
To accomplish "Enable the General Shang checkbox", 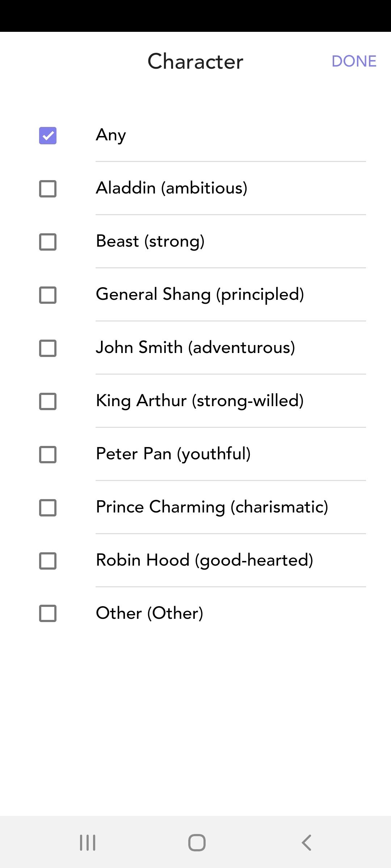I will point(48,295).
